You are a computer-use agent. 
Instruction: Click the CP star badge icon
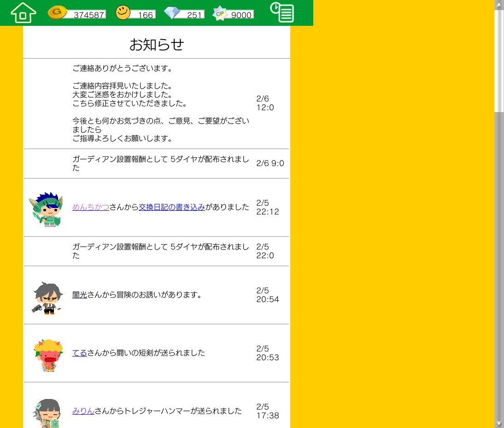pos(220,13)
